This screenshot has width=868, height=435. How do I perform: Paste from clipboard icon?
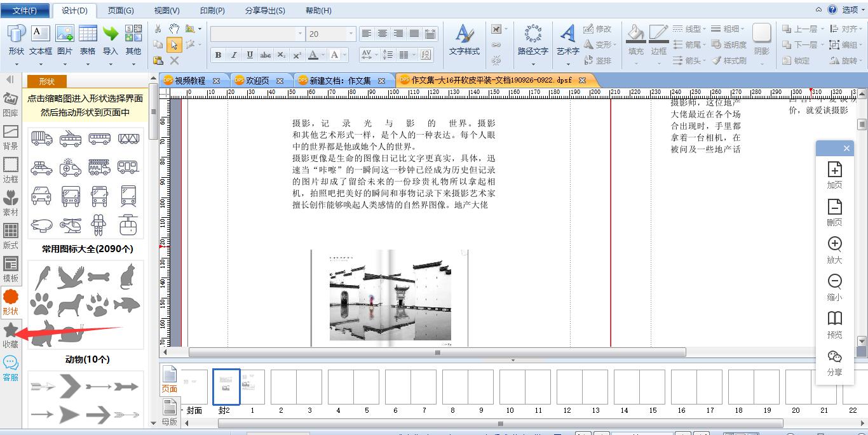(158, 60)
